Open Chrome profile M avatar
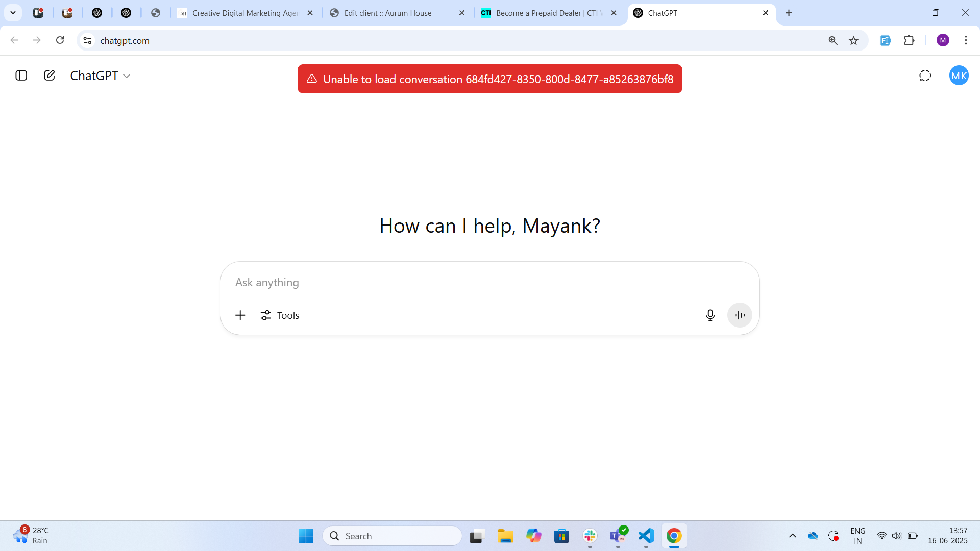The image size is (980, 551). (943, 40)
